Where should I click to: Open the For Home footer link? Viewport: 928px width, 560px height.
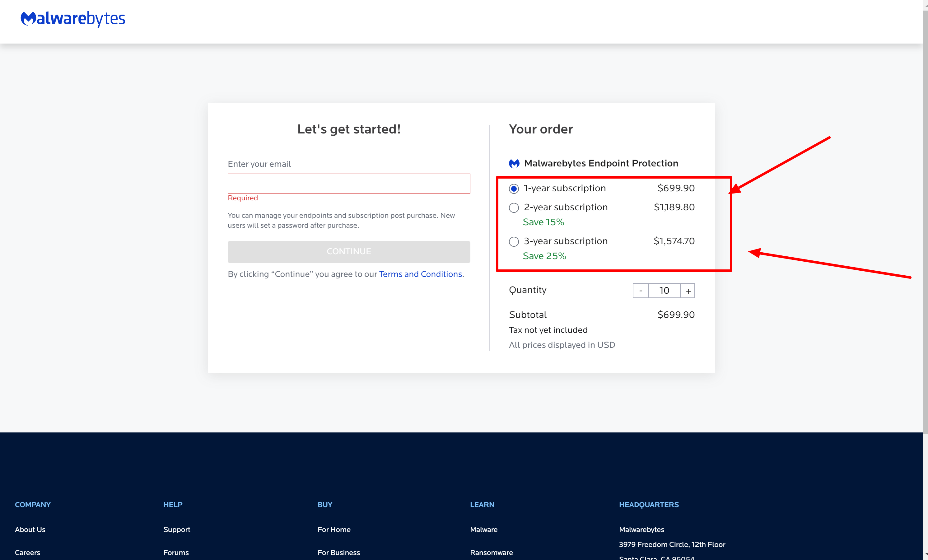[x=334, y=530]
